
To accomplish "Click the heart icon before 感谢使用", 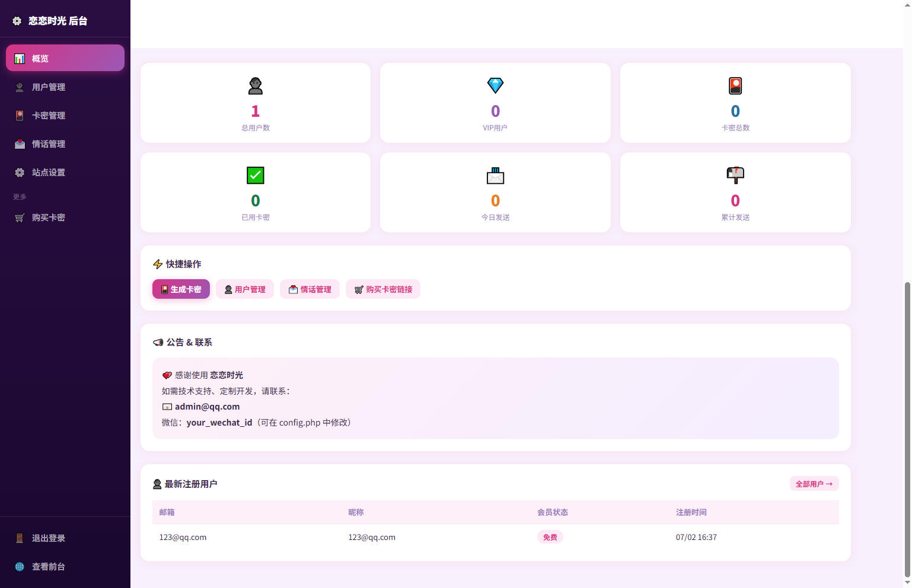I will [167, 375].
